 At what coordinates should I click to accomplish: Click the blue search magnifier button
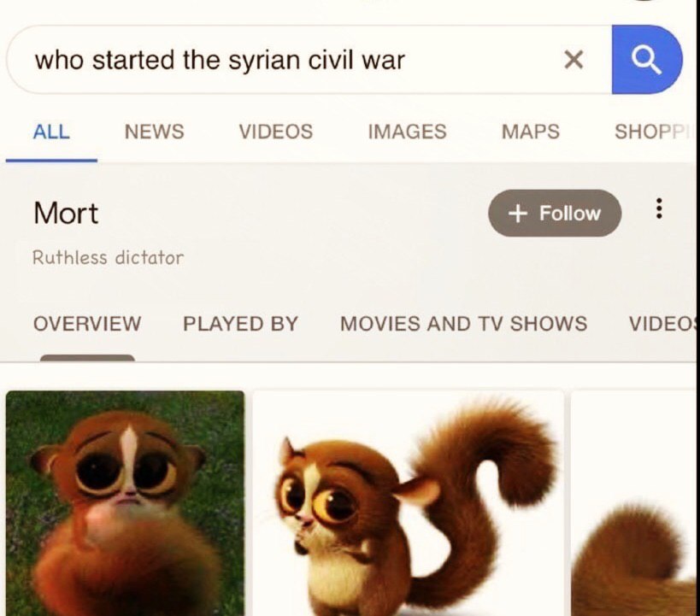pos(647,59)
